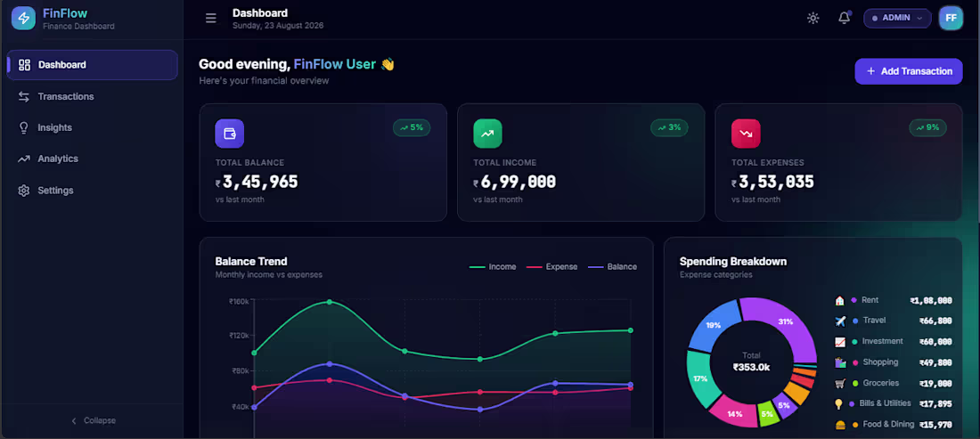
Task: Click the ₹353.0k total in donut center
Action: [x=751, y=367]
